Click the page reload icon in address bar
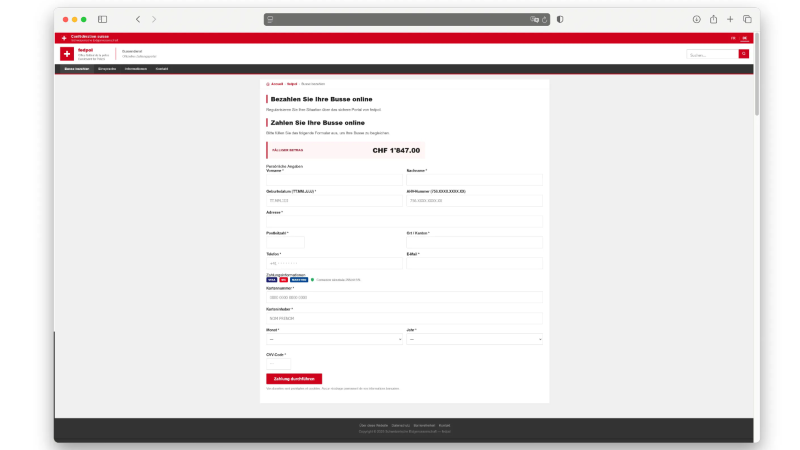 pos(544,19)
